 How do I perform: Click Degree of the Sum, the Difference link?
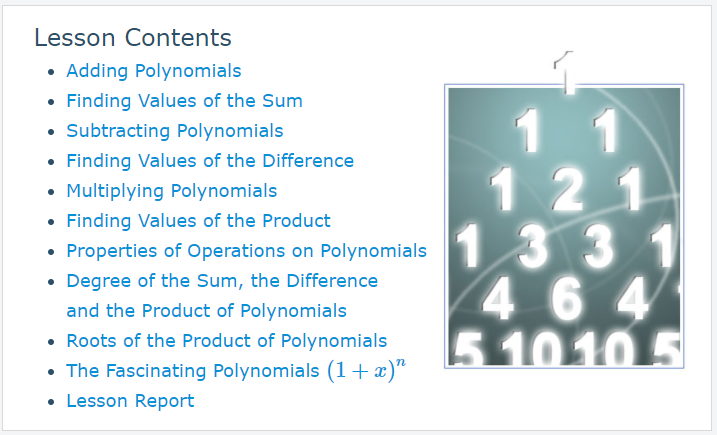[222, 281]
